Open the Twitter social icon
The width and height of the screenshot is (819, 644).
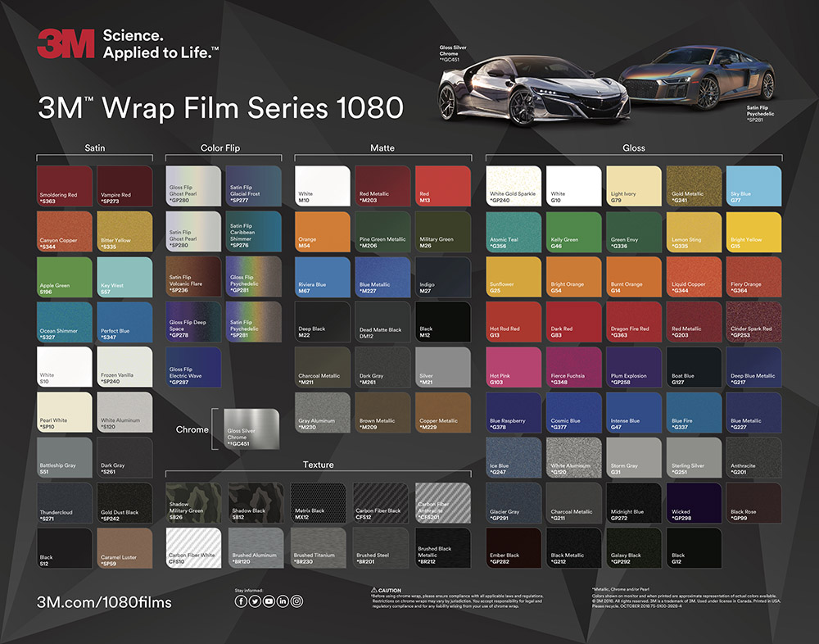(255, 601)
